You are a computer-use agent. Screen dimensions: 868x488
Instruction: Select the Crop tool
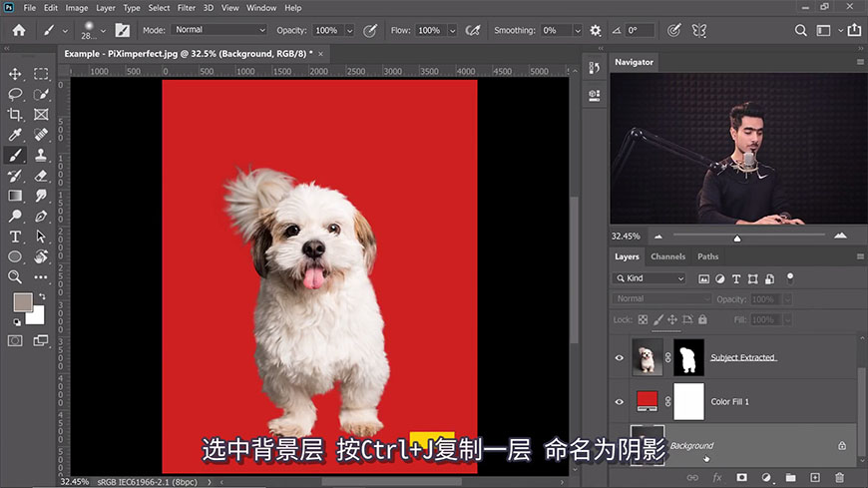pyautogui.click(x=15, y=115)
